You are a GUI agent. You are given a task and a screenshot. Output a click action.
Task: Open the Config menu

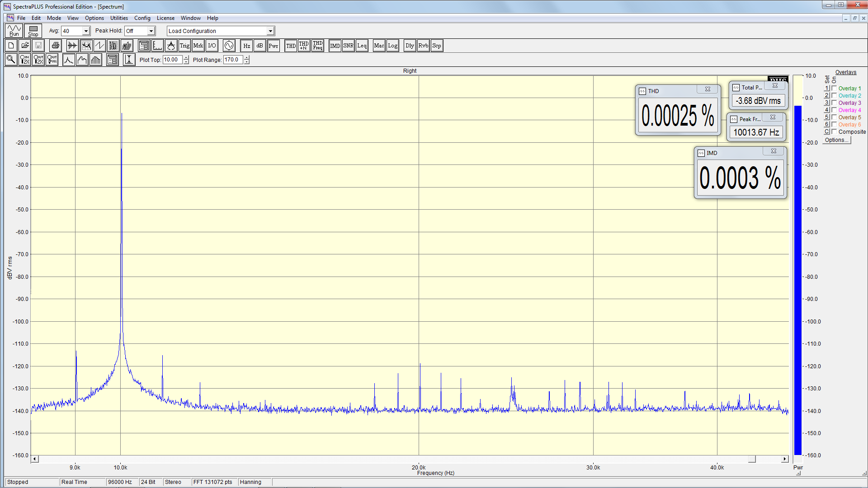coord(142,18)
